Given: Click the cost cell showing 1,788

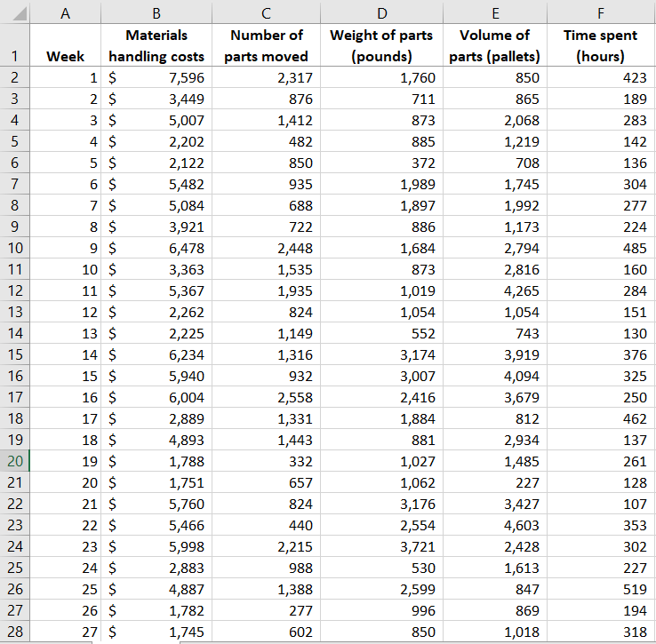Looking at the screenshot, I should 156,461.
